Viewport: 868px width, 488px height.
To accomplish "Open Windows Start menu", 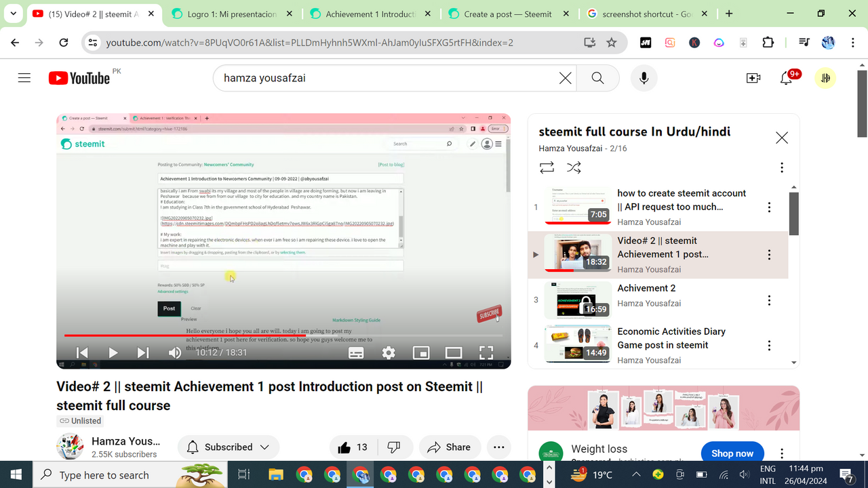I will coord(16,474).
